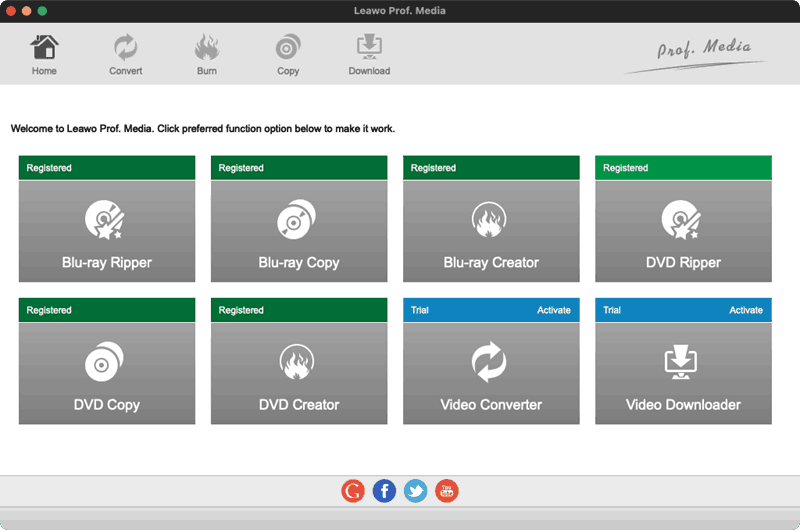Launch DVD Copy via its label

pyautogui.click(x=107, y=405)
